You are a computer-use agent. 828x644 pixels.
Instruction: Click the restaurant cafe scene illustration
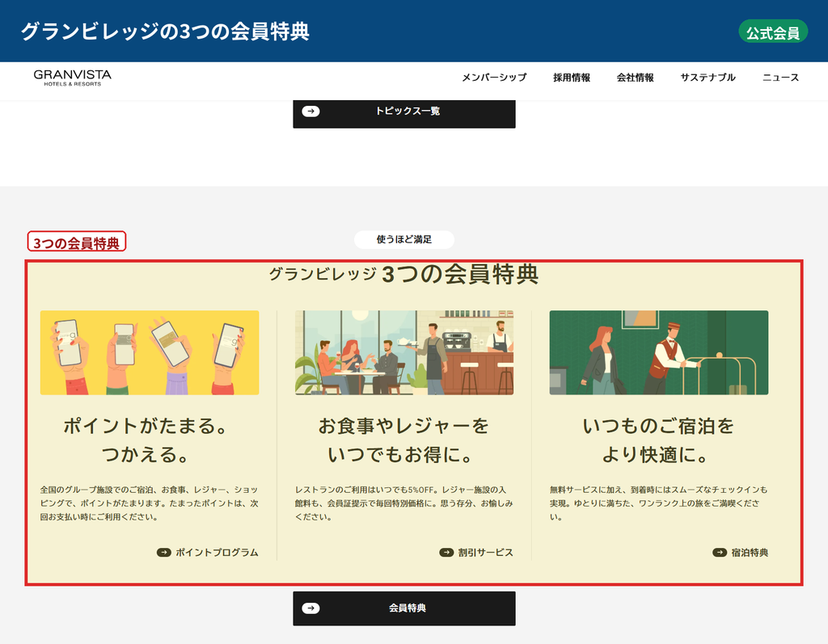tap(404, 352)
